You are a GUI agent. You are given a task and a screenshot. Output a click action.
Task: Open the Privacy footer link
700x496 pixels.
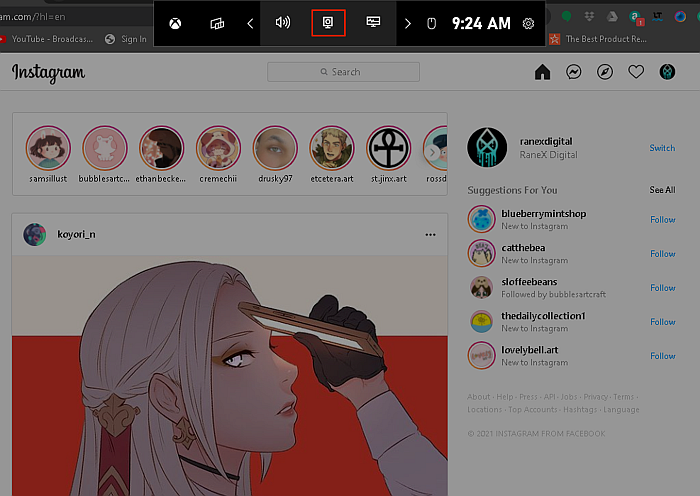[x=596, y=396]
